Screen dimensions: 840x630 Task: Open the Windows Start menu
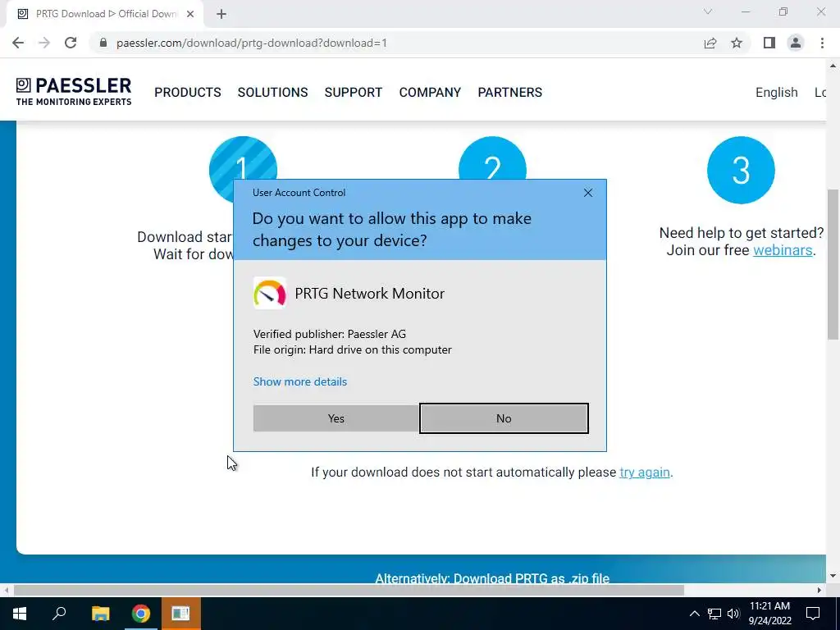coord(20,614)
